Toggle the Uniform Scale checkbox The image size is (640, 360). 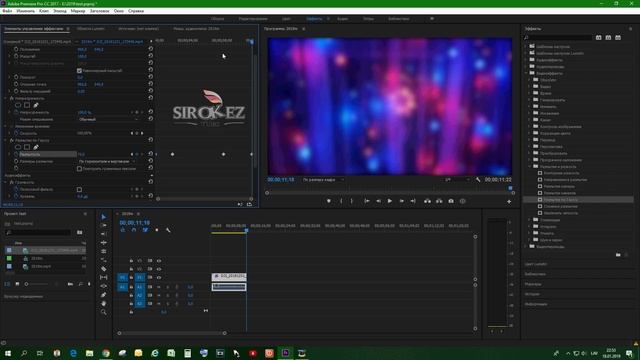click(x=80, y=71)
